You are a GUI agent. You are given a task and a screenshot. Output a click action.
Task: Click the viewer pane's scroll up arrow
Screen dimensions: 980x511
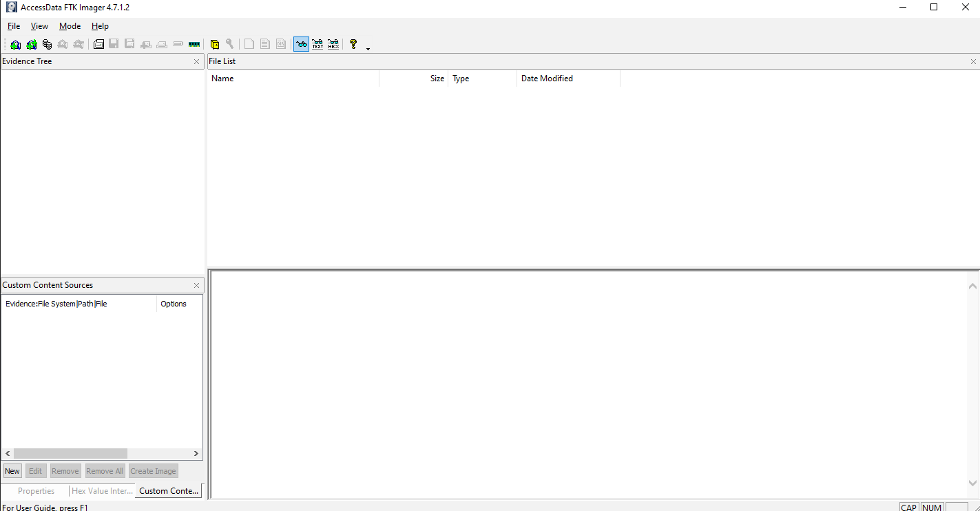click(972, 286)
